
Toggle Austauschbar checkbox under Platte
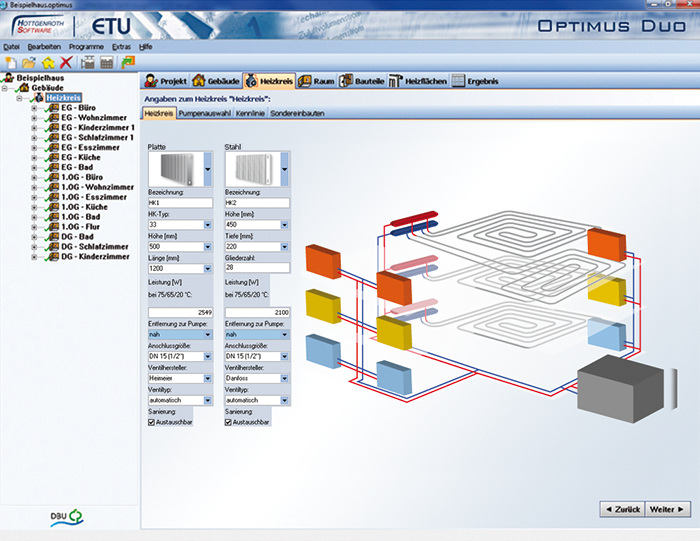coord(151,422)
